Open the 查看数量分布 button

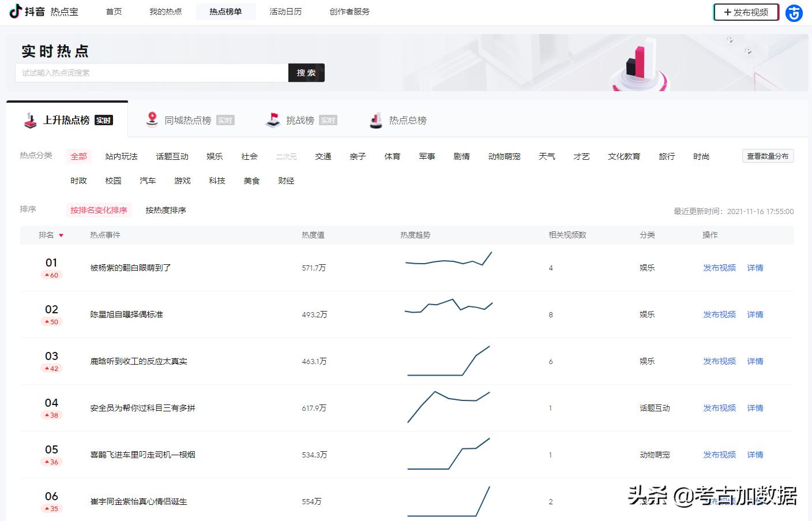(x=767, y=156)
